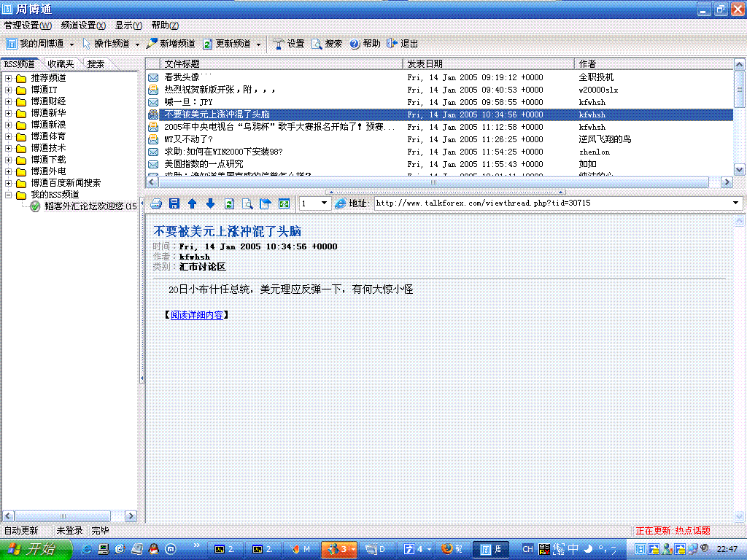747x560 pixels.
Task: Expand the 博通新华 folder
Action: click(x=8, y=113)
